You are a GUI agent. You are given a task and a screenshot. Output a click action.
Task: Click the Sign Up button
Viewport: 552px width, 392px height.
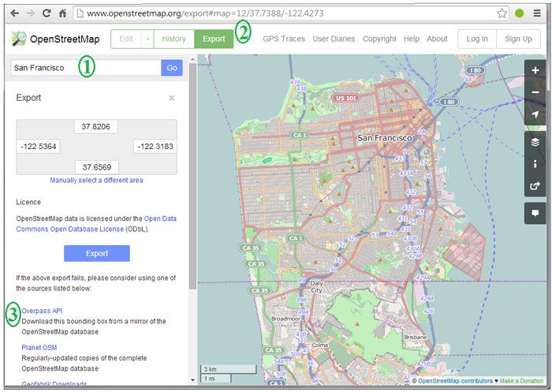coord(518,39)
